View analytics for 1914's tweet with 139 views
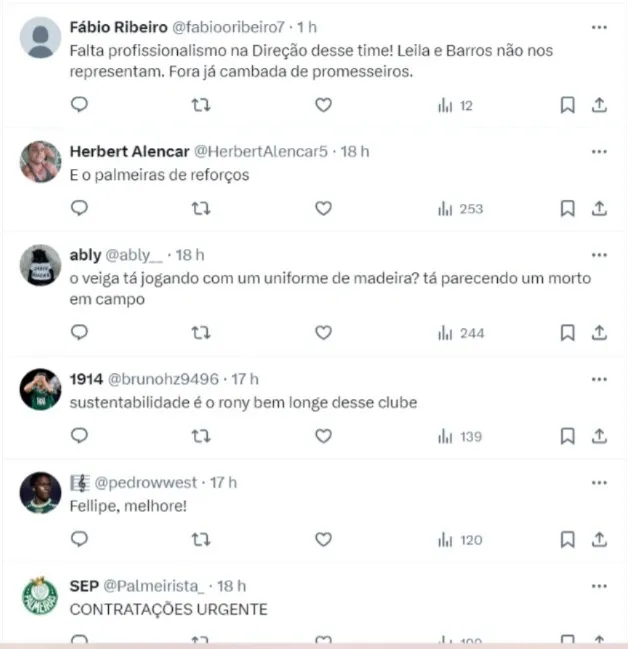 coord(460,436)
